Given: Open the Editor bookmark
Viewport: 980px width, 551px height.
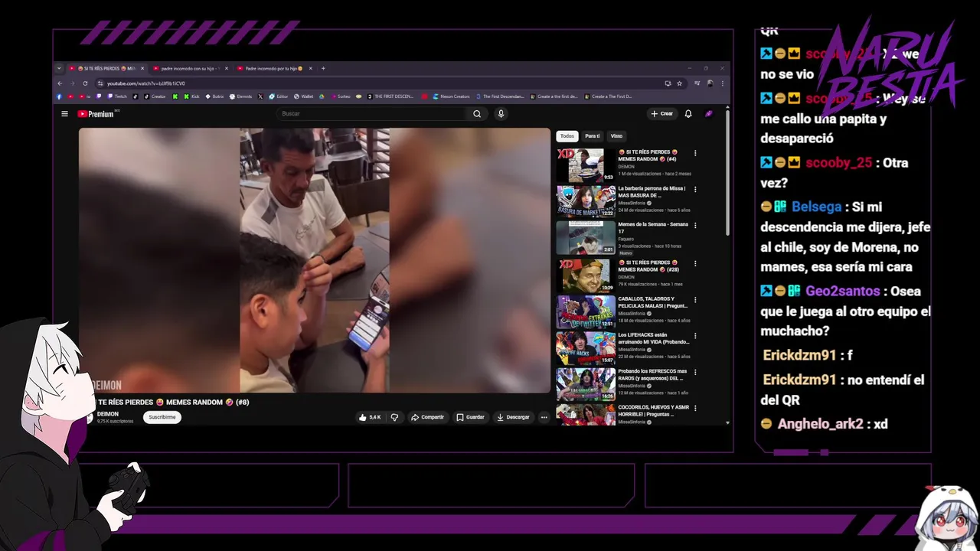Looking at the screenshot, I should click(279, 96).
